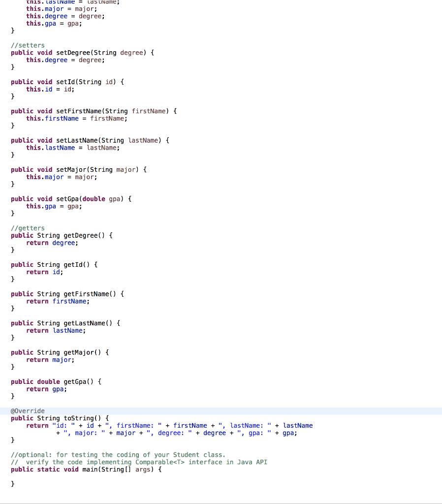
Task: Select the @Override annotation
Action: coord(28,410)
